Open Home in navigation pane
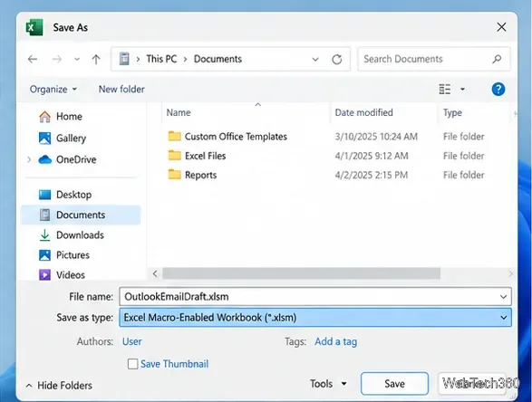This screenshot has height=402, width=532. click(69, 117)
